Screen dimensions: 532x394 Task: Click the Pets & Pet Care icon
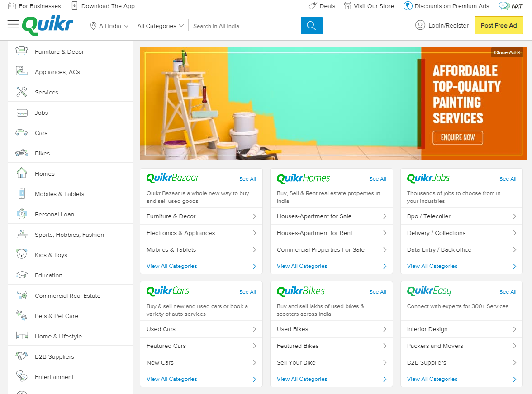(x=22, y=315)
